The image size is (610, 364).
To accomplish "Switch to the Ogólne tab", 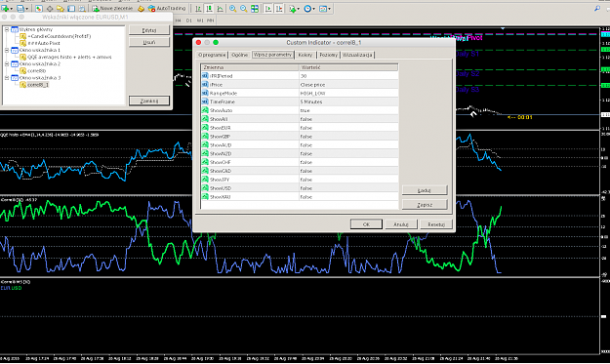I will (x=240, y=55).
